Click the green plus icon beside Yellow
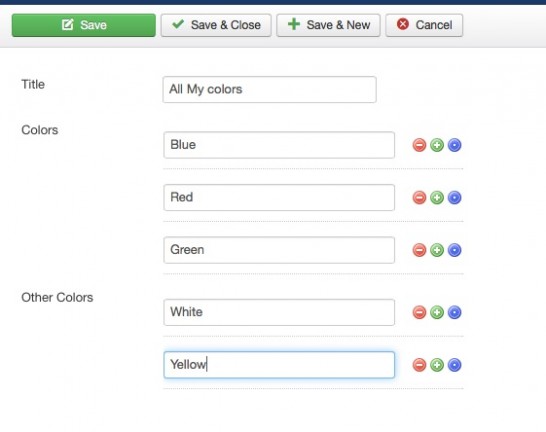 point(437,365)
